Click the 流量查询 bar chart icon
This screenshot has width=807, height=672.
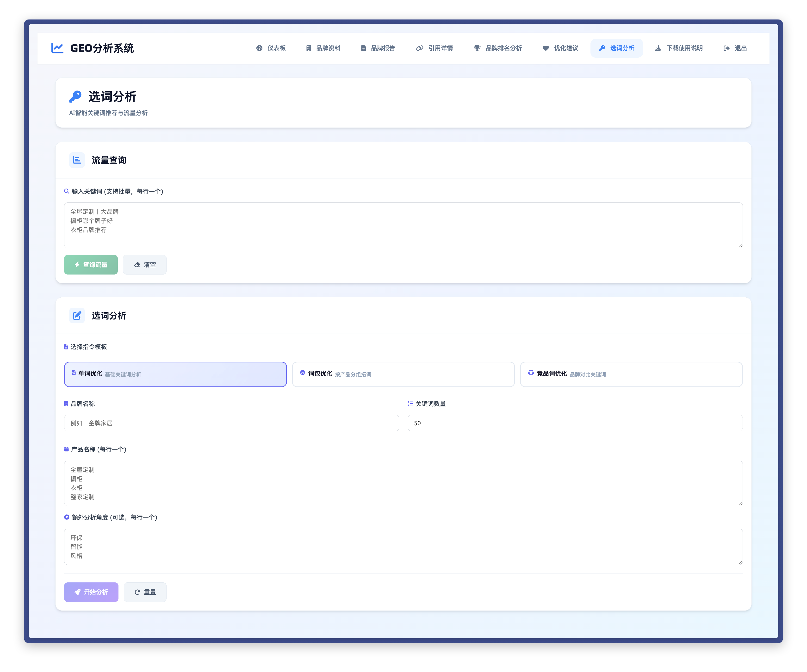(x=77, y=160)
